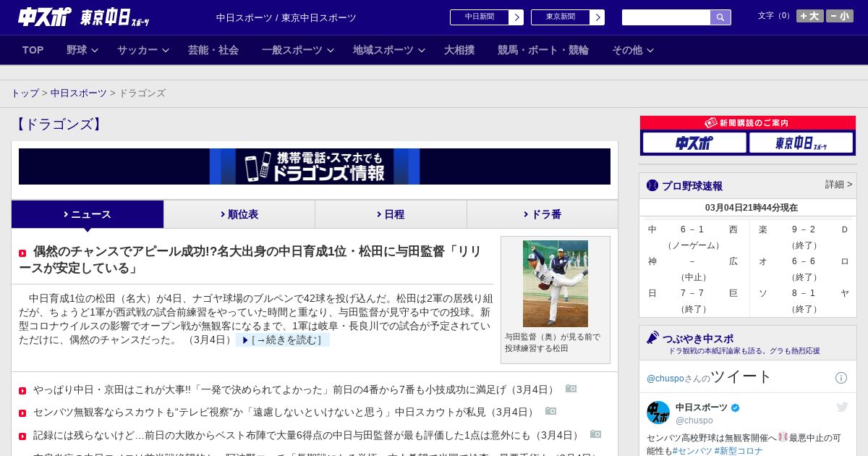Select the ニュース tab
The height and width of the screenshot is (456, 868).
point(88,214)
